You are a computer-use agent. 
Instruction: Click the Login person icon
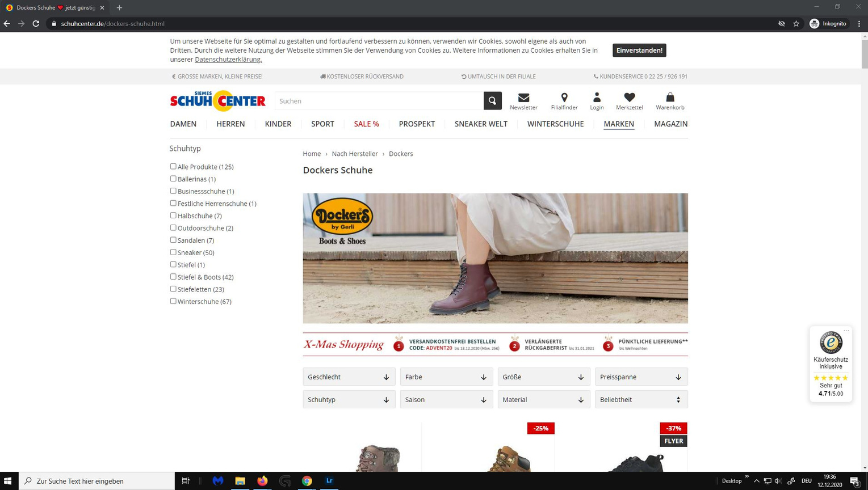(x=597, y=98)
